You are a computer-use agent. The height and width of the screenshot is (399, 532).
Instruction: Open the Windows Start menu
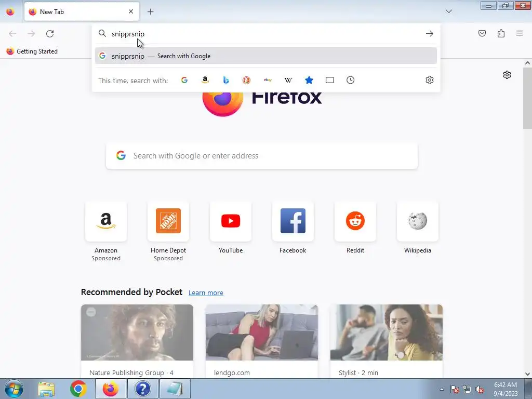(x=14, y=389)
